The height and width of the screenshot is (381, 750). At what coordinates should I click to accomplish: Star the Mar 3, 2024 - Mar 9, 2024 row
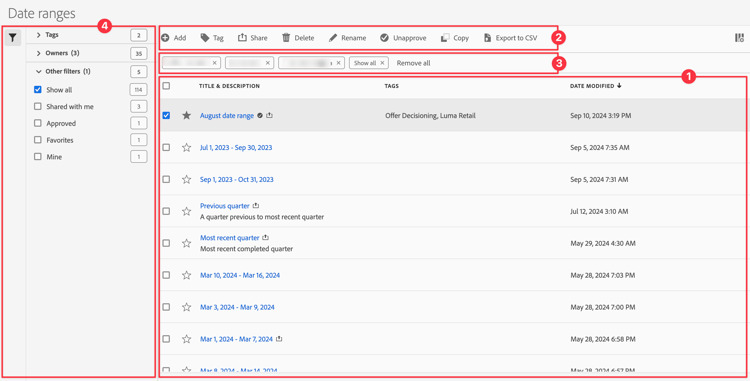(x=187, y=307)
